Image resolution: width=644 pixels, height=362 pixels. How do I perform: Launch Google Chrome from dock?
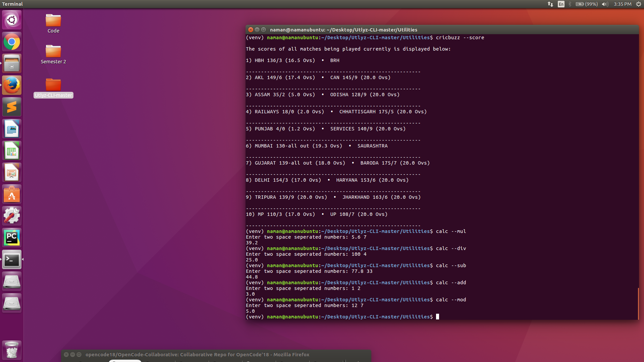(12, 42)
